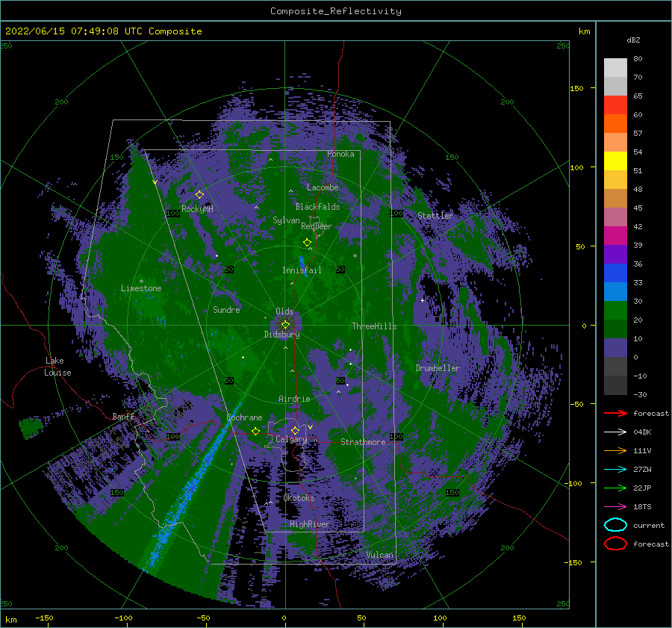672x628 pixels.
Task: Click the Banff label on map
Action: [123, 417]
